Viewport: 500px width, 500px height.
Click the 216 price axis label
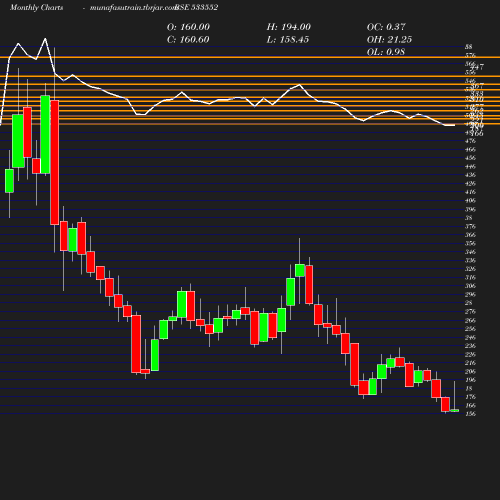tap(470, 363)
